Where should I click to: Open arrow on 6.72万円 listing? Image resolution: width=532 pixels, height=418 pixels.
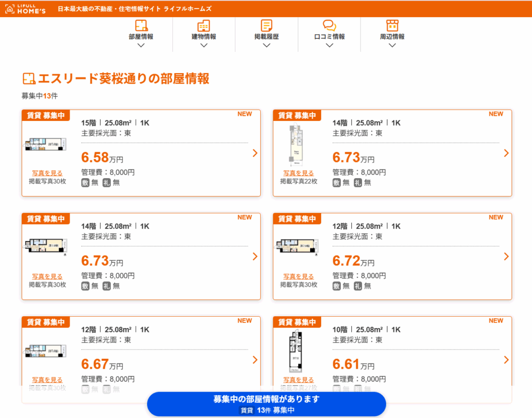pyautogui.click(x=506, y=257)
